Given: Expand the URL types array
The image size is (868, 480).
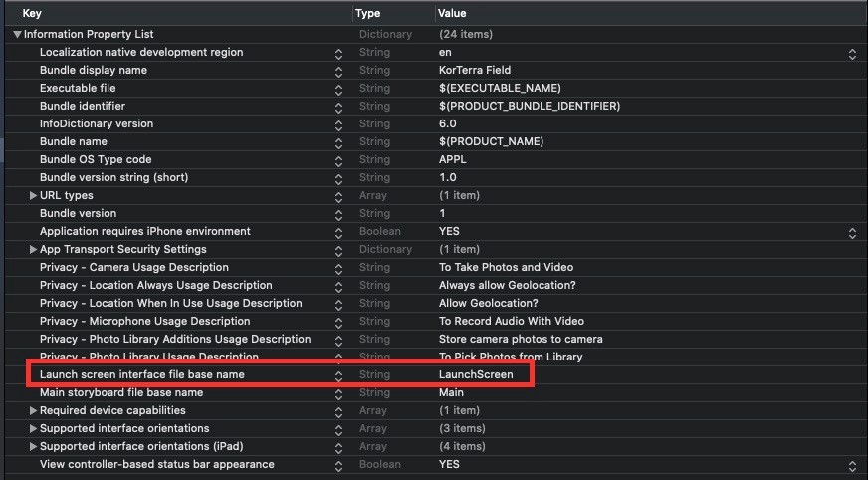Looking at the screenshot, I should pyautogui.click(x=33, y=195).
